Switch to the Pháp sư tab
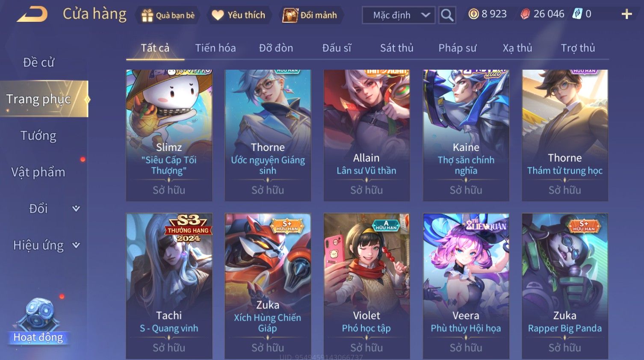 coord(457,48)
